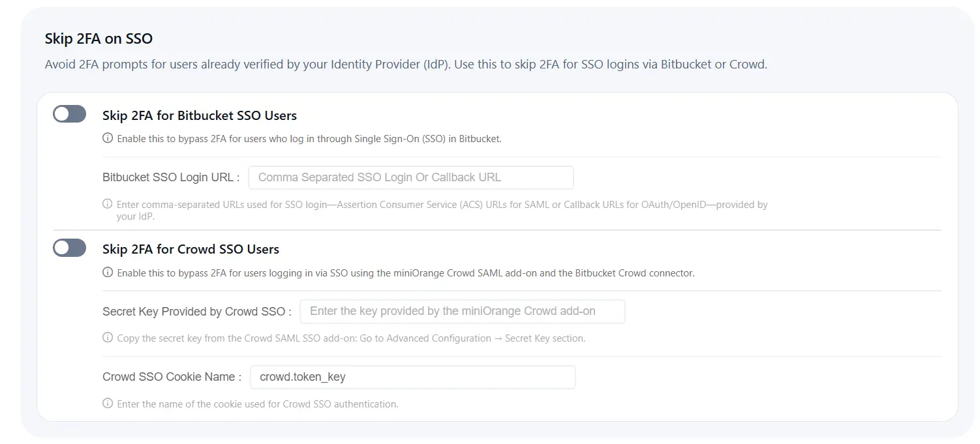Viewport: 980px width, 444px height.
Task: Select the crowd.token_key value text
Action: pos(303,377)
